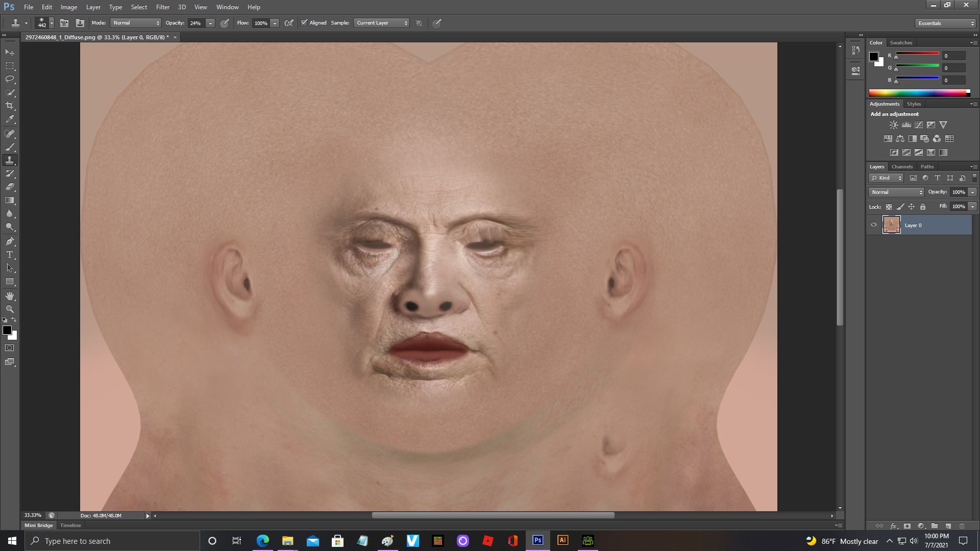Select the Horizontal Type tool
Viewport: 980px width, 551px height.
coord(10,255)
